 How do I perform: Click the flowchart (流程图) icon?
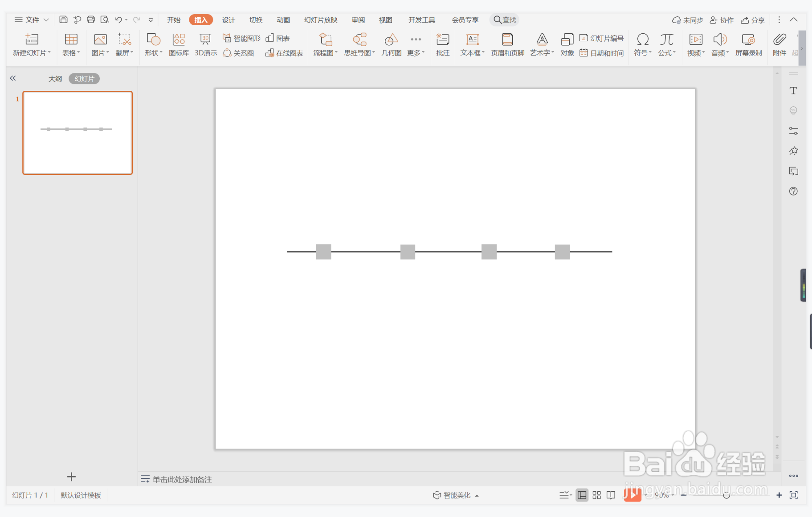325,40
